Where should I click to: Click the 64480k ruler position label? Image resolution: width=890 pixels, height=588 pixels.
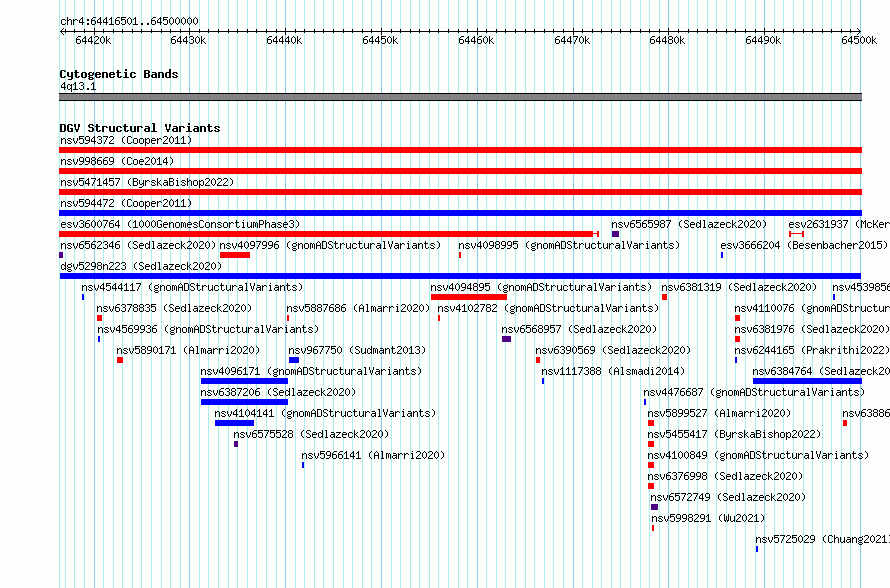coord(668,40)
